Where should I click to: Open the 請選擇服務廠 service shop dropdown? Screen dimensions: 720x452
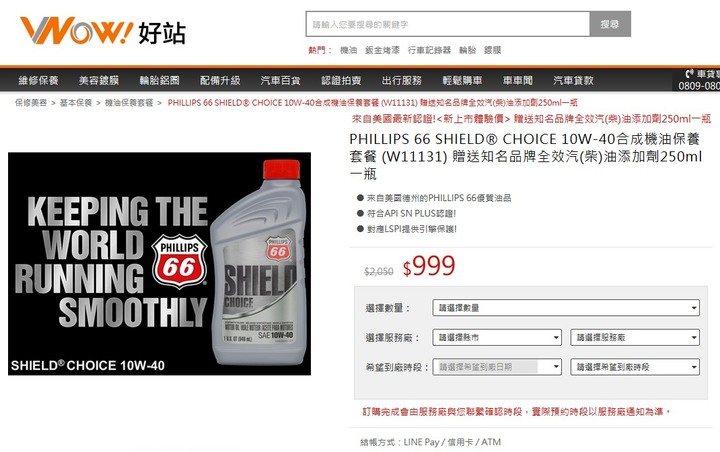635,338
